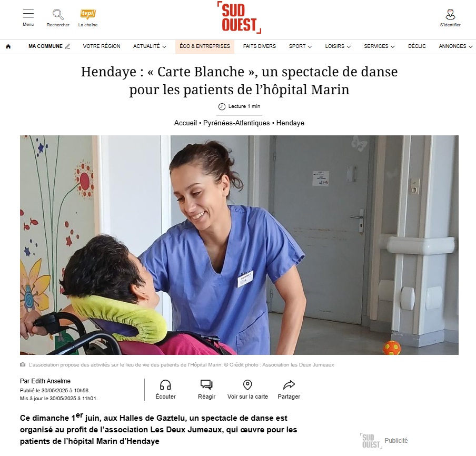Open comments via Réagir icon
This screenshot has width=476, height=456.
(206, 385)
